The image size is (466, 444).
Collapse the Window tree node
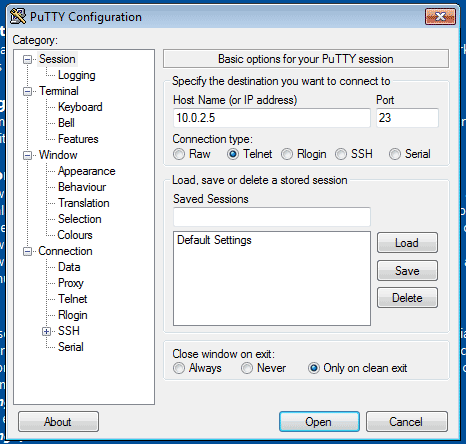coord(27,155)
